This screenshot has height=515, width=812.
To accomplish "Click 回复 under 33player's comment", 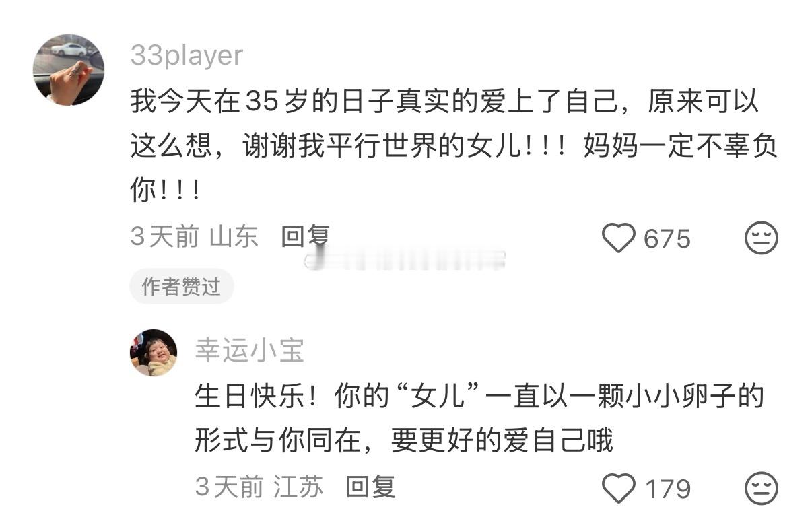I will tap(305, 236).
